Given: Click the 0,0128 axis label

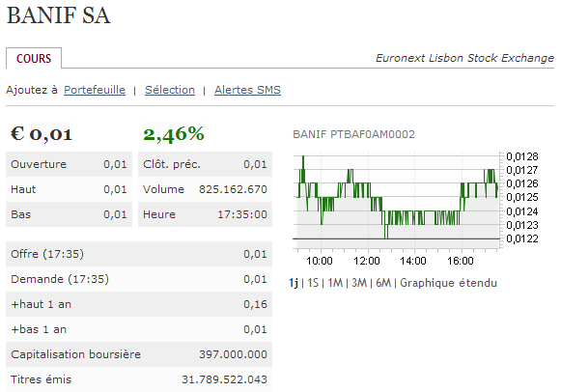Looking at the screenshot, I should click(522, 156).
